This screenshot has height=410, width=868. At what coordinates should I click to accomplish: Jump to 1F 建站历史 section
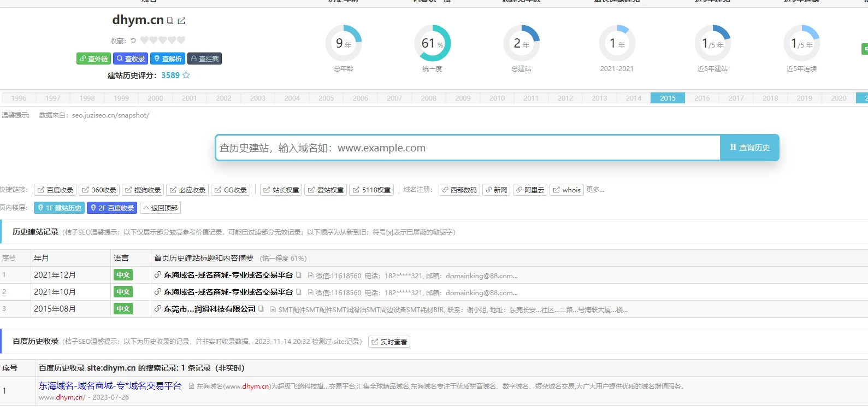59,208
